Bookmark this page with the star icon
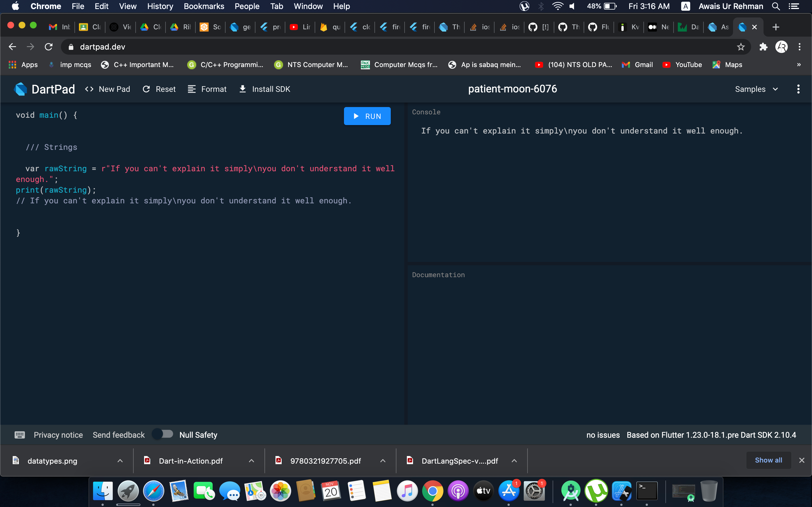812x507 pixels. pyautogui.click(x=741, y=47)
